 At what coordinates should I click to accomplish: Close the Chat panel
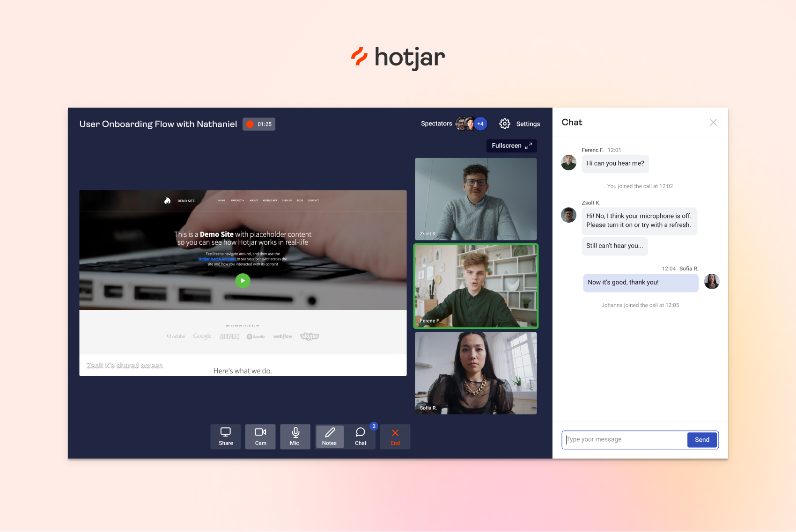[x=713, y=123]
